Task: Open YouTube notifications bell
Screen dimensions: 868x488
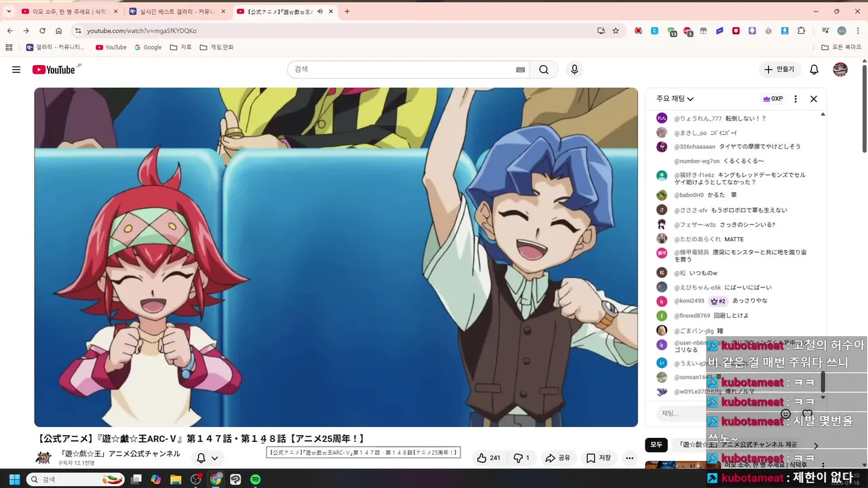Action: (x=814, y=70)
